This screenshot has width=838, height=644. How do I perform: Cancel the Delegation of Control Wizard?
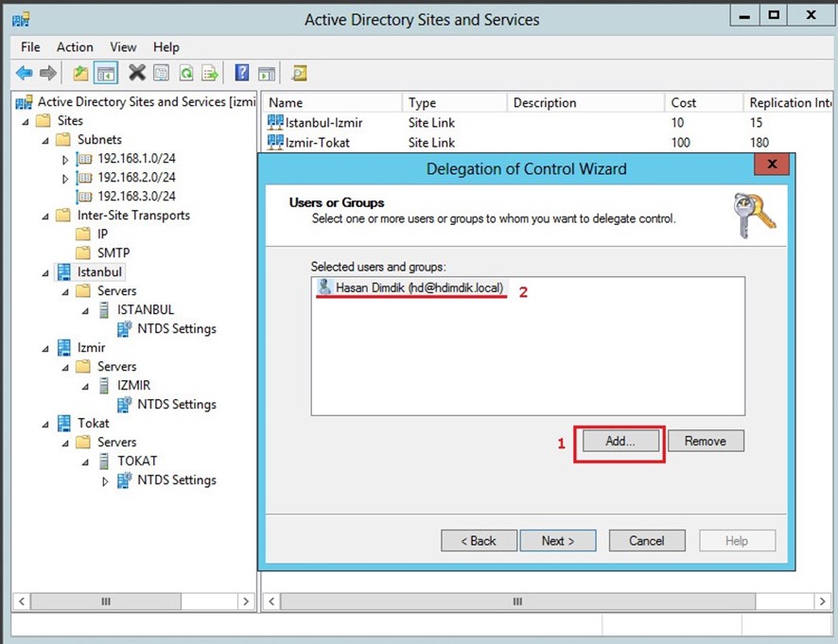coord(647,541)
